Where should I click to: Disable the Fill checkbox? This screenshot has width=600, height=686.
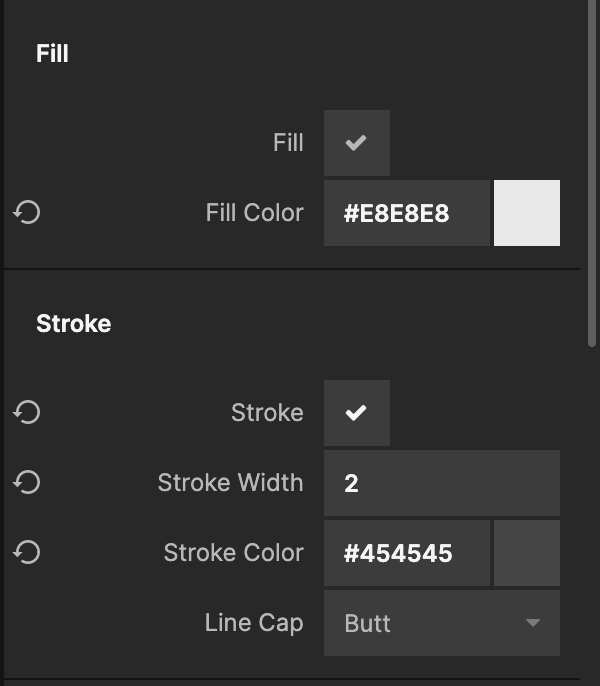[356, 143]
